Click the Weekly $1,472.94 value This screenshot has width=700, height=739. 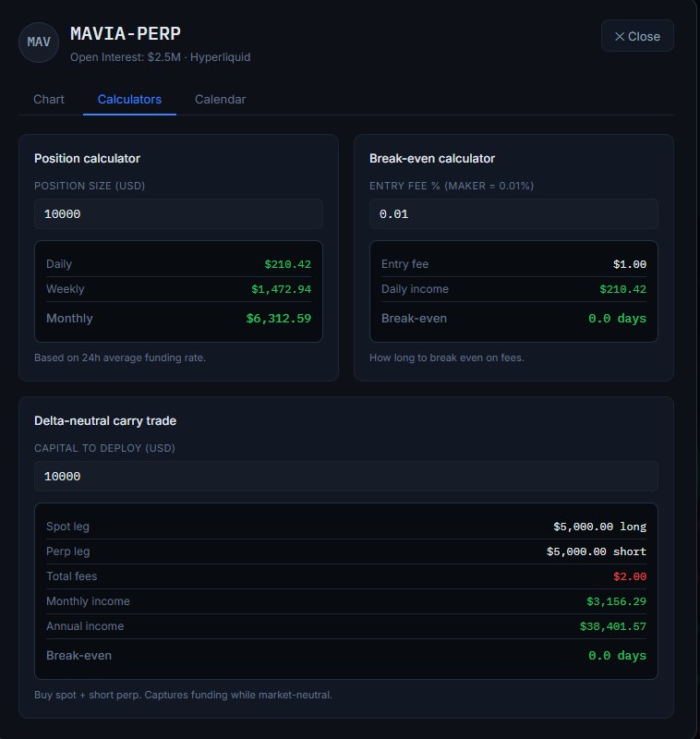282,289
